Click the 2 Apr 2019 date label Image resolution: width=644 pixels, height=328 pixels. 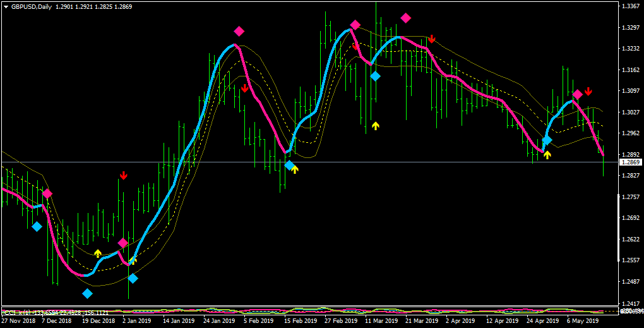click(x=460, y=320)
